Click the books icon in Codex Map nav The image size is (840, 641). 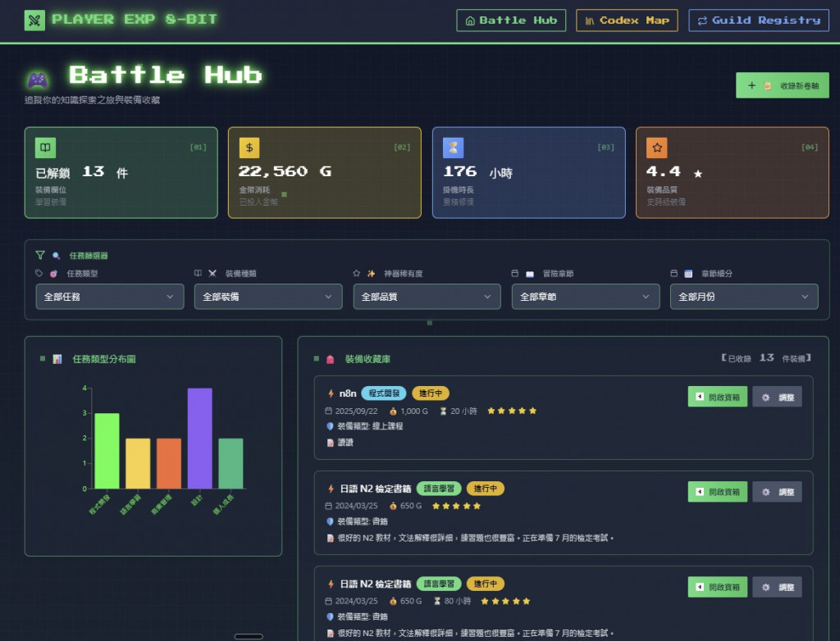[x=589, y=20]
